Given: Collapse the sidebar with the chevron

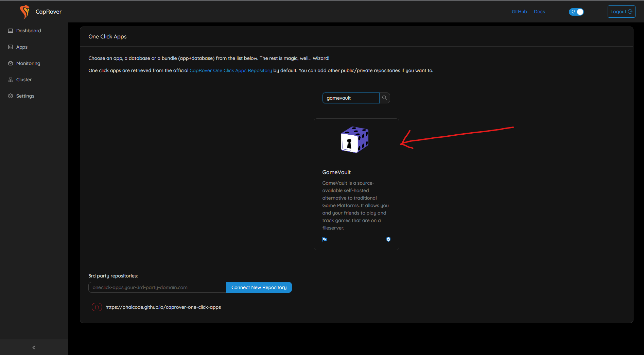Looking at the screenshot, I should tap(34, 347).
